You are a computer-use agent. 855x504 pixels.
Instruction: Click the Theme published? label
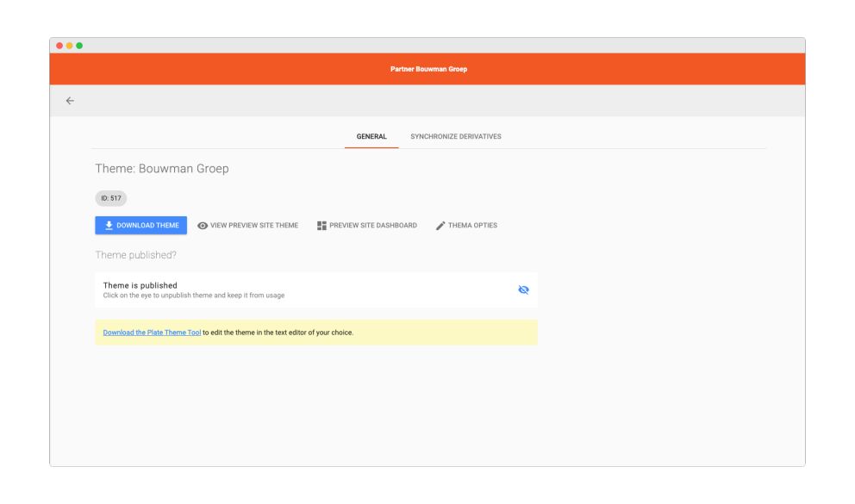click(136, 255)
